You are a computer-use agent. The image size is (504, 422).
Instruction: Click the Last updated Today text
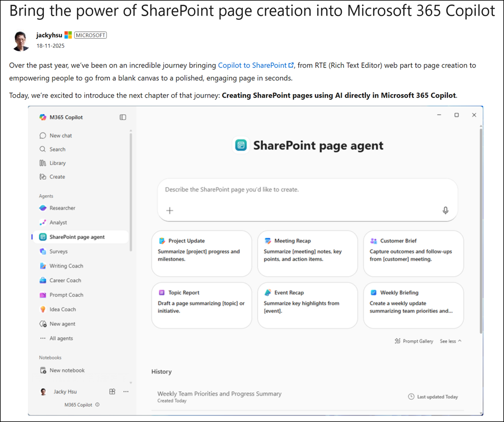click(x=437, y=397)
